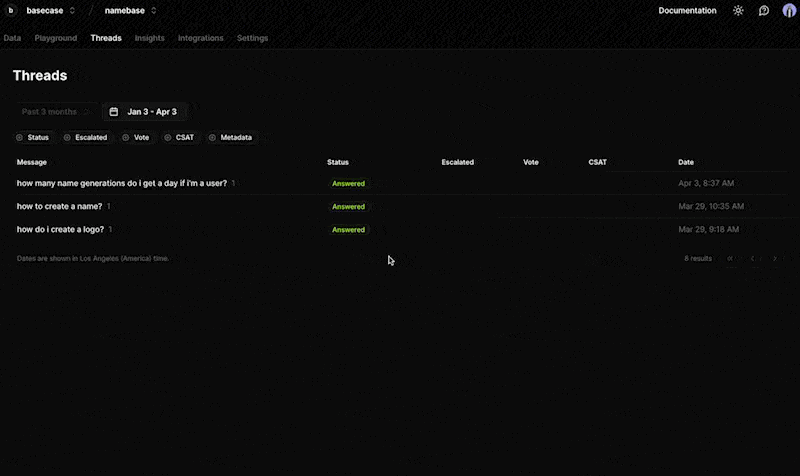Add a CSAT filter
This screenshot has width=800, height=476.
pos(179,137)
